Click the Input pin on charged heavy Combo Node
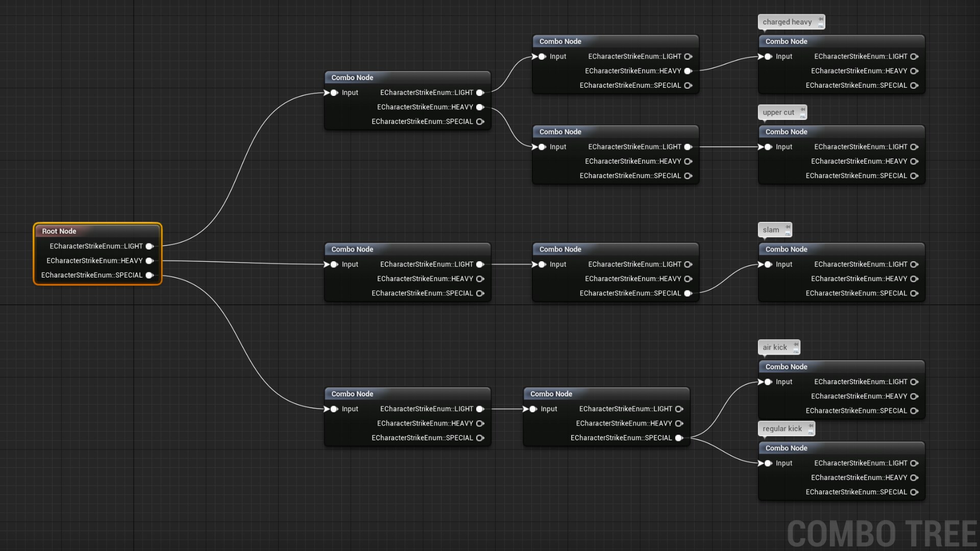This screenshot has width=980, height=551. [768, 57]
